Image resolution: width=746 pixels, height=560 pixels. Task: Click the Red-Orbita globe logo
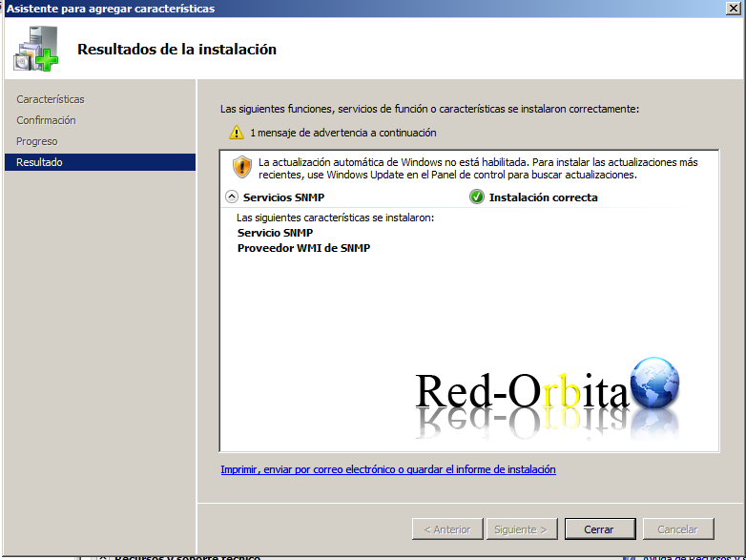click(x=654, y=384)
